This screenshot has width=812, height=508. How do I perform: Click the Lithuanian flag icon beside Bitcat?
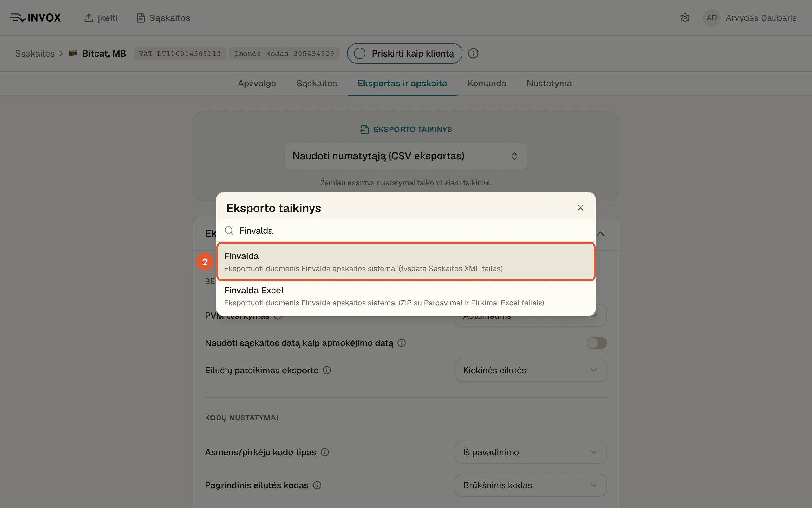coord(73,53)
